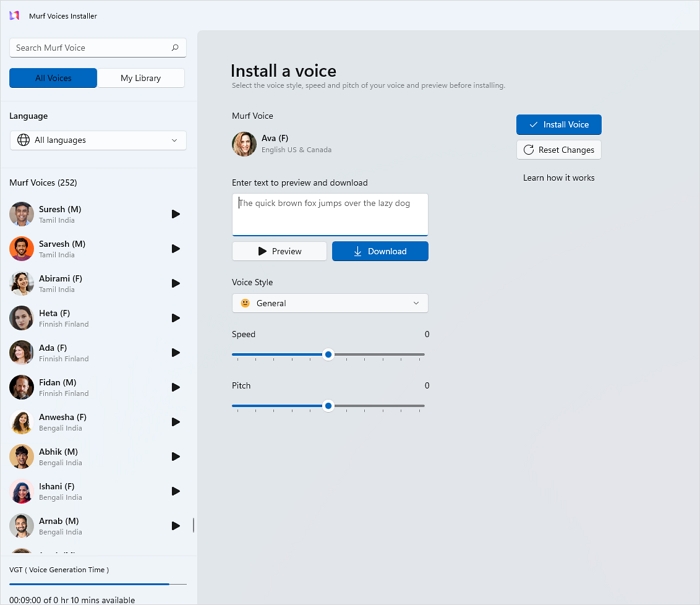Switch to My Library tab

click(x=141, y=78)
